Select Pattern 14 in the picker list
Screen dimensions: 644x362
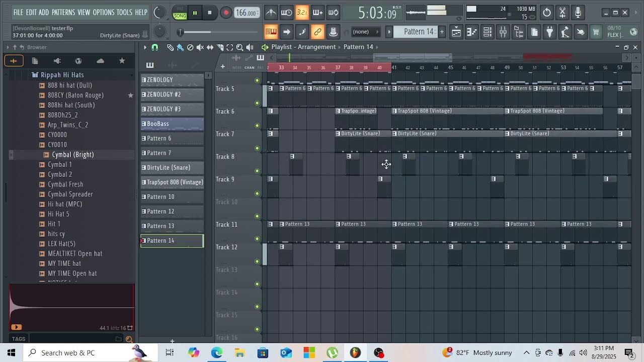(172, 241)
